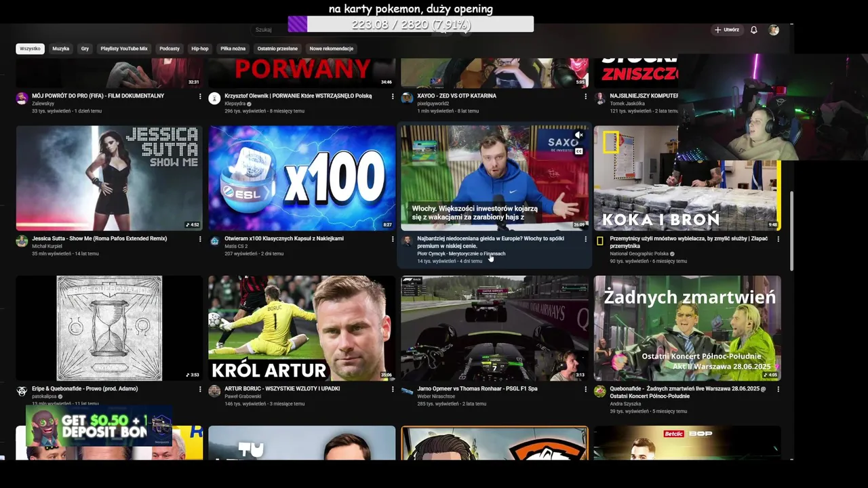Select the Muzyka filter chip
This screenshot has width=868, height=488.
pyautogui.click(x=61, y=49)
